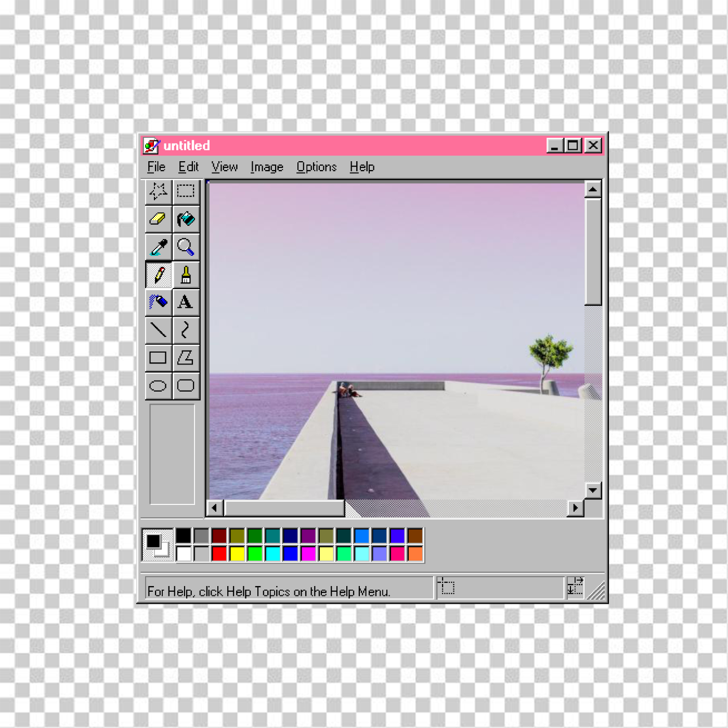
Task: Choose the Fill With Color bucket
Action: (186, 219)
